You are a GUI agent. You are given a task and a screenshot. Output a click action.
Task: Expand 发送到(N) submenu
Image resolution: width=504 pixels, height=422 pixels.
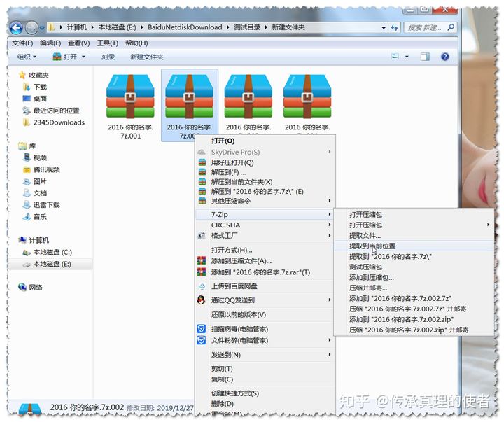(265, 355)
